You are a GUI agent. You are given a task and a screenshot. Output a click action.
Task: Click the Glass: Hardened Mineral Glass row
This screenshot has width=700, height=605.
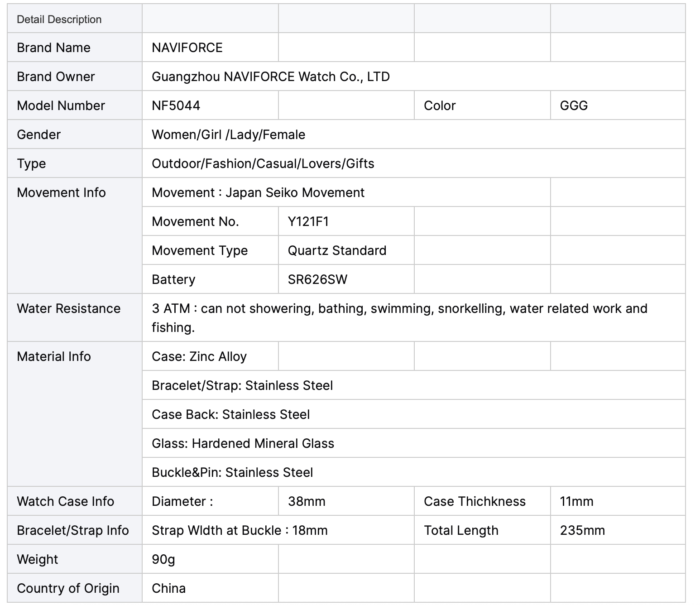coord(414,443)
